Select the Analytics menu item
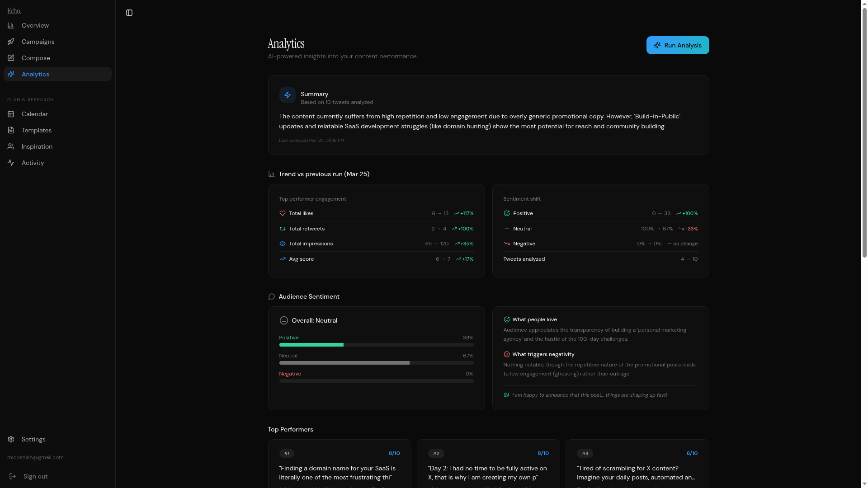 point(35,74)
